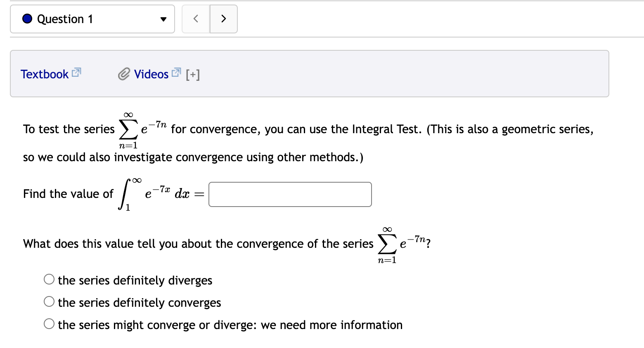Image resolution: width=644 pixels, height=348 pixels.
Task: Expand additional resources via [+]
Action: [x=192, y=74]
